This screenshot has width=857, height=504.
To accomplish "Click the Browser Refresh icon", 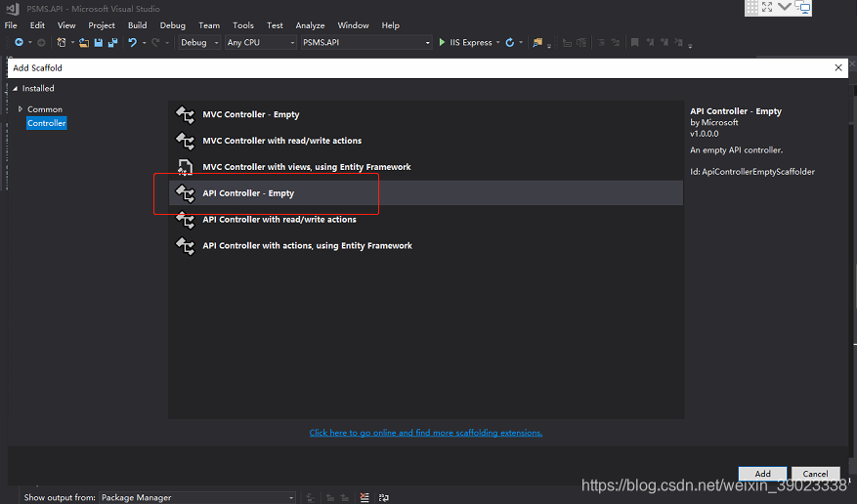I will pos(509,43).
